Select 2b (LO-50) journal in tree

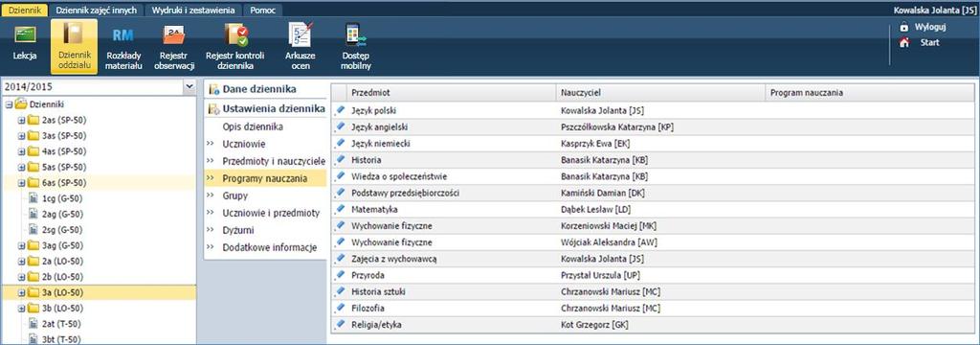click(62, 277)
